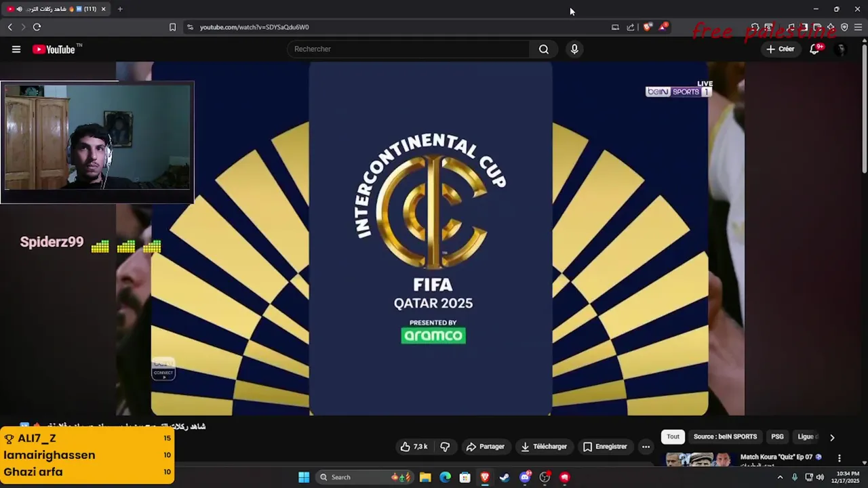Open the red app at taskbar end
Viewport: 868px width, 488px height.
(x=565, y=477)
